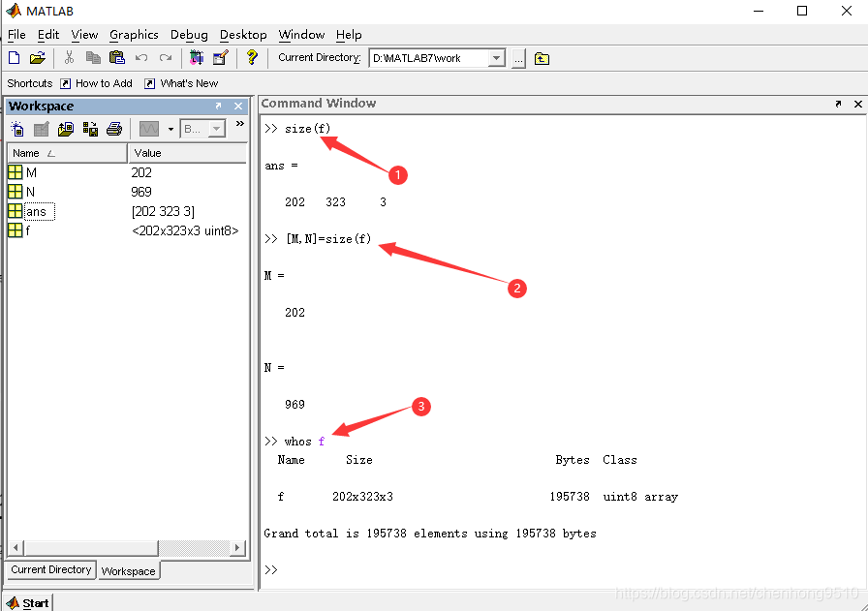Click the How to Add shortcut label

click(x=104, y=83)
